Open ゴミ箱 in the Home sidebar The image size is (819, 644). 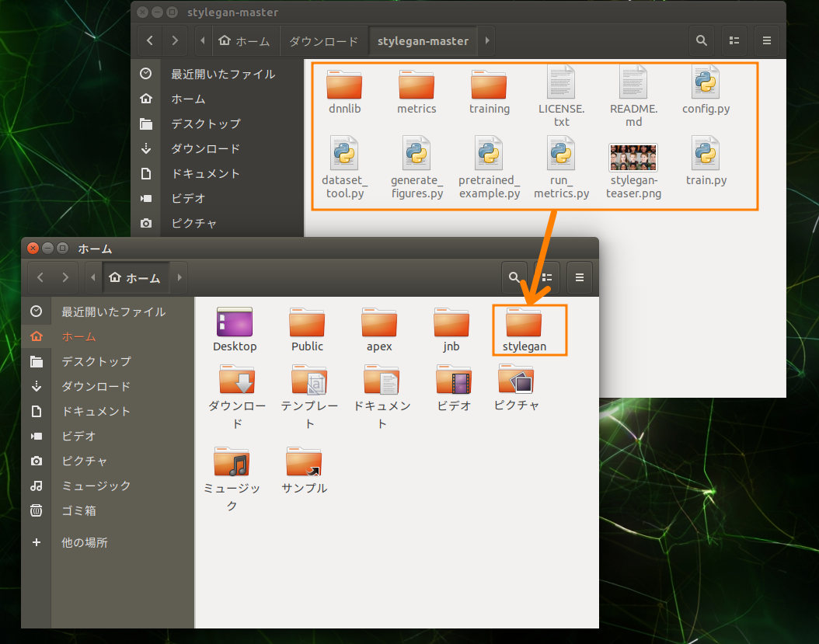78,510
